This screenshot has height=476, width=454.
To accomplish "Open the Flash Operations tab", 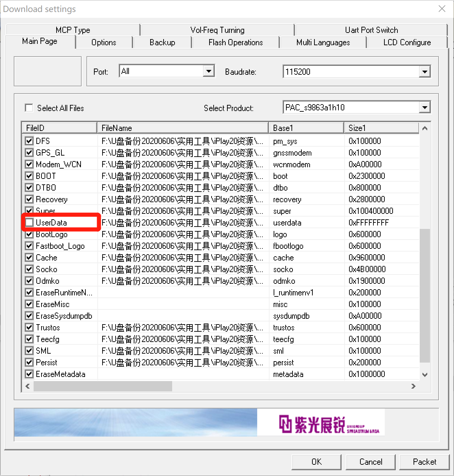I will tap(236, 42).
